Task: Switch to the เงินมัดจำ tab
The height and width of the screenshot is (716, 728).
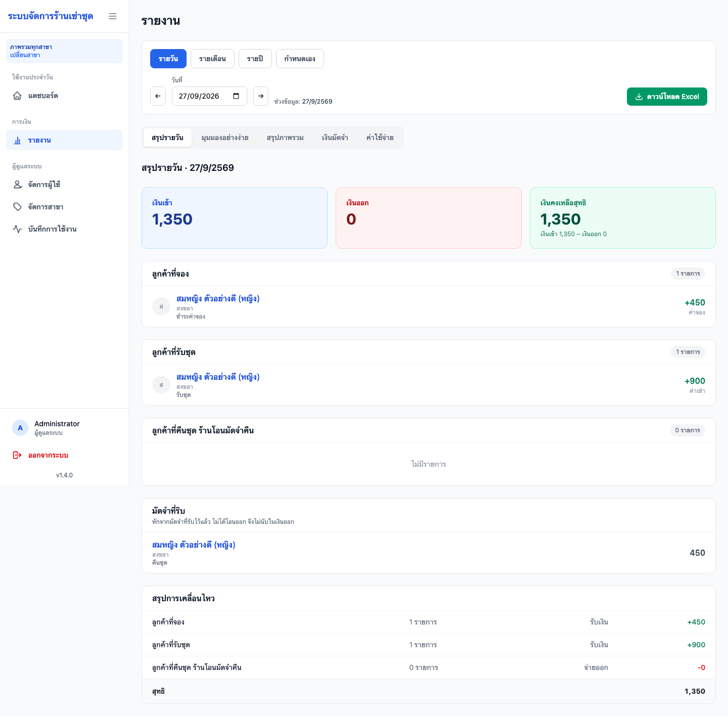Action: (x=335, y=138)
